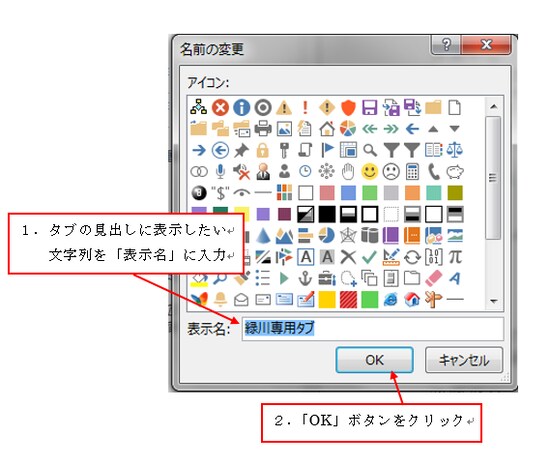The height and width of the screenshot is (465, 550).
Task: Click the キャンセル button
Action: pos(464,360)
